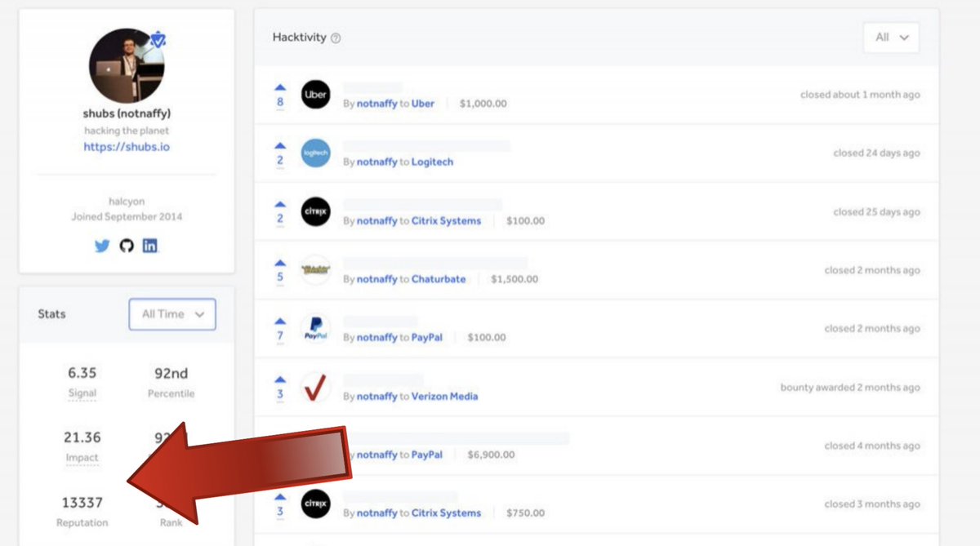The height and width of the screenshot is (546, 980).
Task: Click 'closed 24 days ago' timestamp
Action: click(876, 153)
